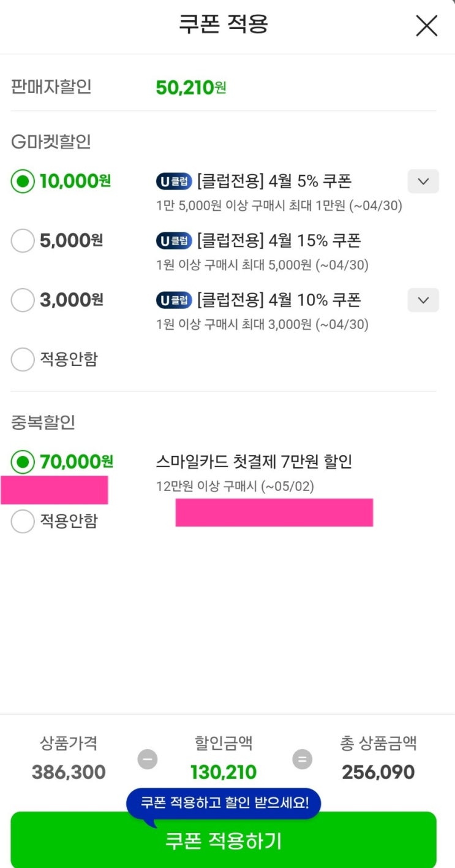
Task: Click the 총 상품금액 256,090 value
Action: pyautogui.click(x=378, y=772)
